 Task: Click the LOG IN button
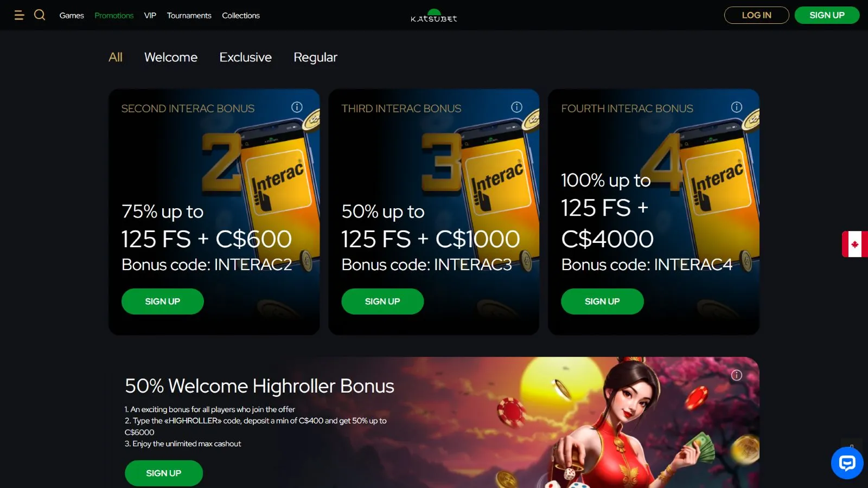pyautogui.click(x=756, y=15)
